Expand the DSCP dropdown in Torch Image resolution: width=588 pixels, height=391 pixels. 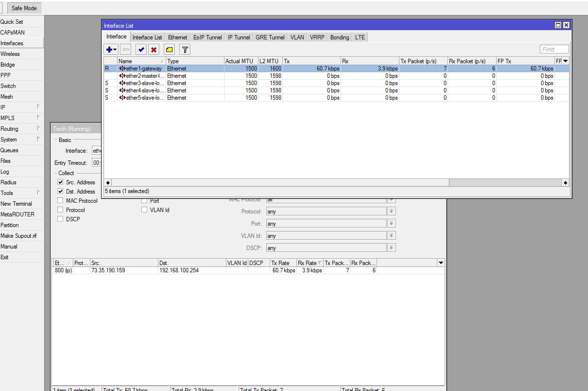(391, 248)
